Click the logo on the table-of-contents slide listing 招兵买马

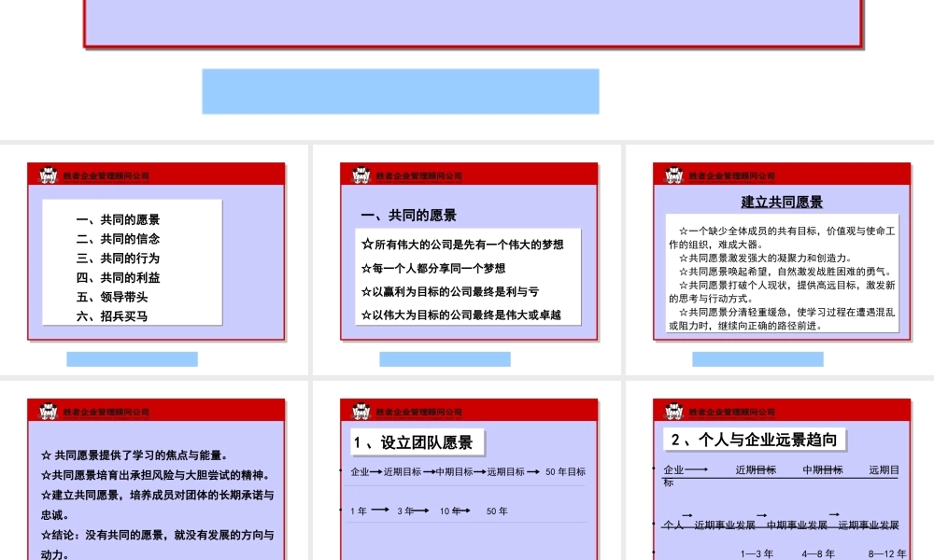[48, 175]
